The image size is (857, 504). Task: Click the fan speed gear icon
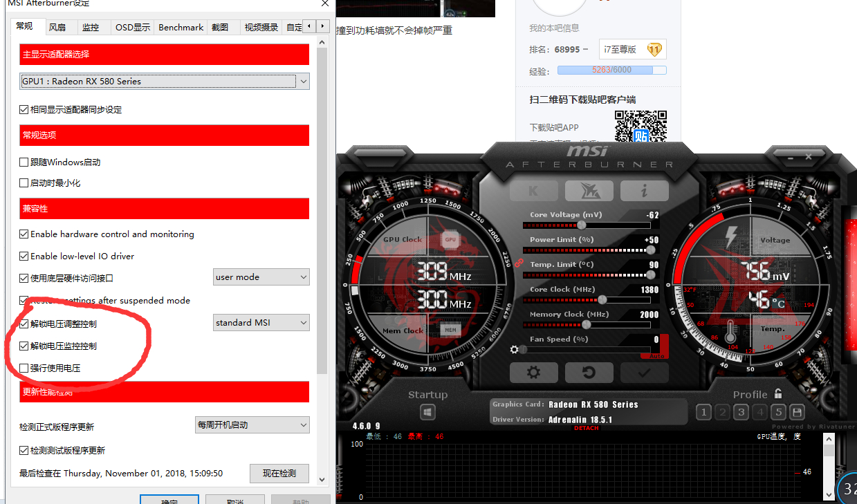click(x=514, y=350)
